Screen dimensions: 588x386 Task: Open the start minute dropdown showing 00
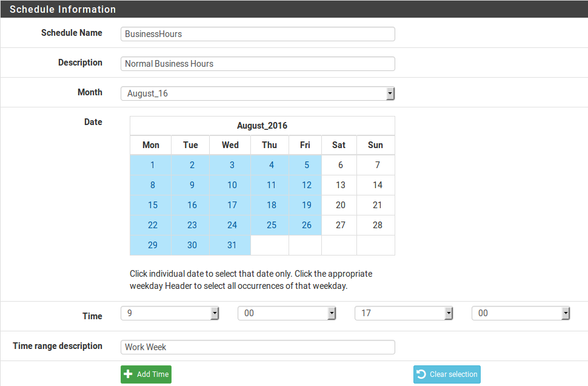tap(285, 313)
